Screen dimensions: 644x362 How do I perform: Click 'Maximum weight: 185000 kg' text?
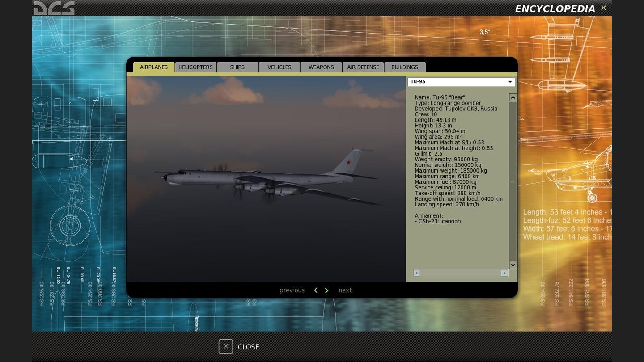(x=451, y=171)
